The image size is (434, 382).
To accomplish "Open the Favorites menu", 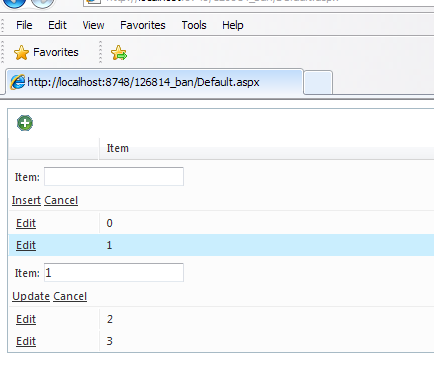I will [143, 25].
